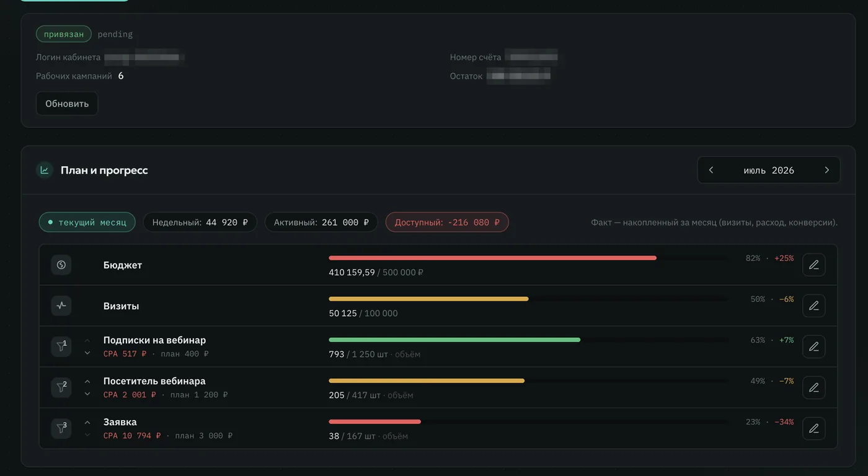Move Подписки на вебинар up with arrow

87,340
